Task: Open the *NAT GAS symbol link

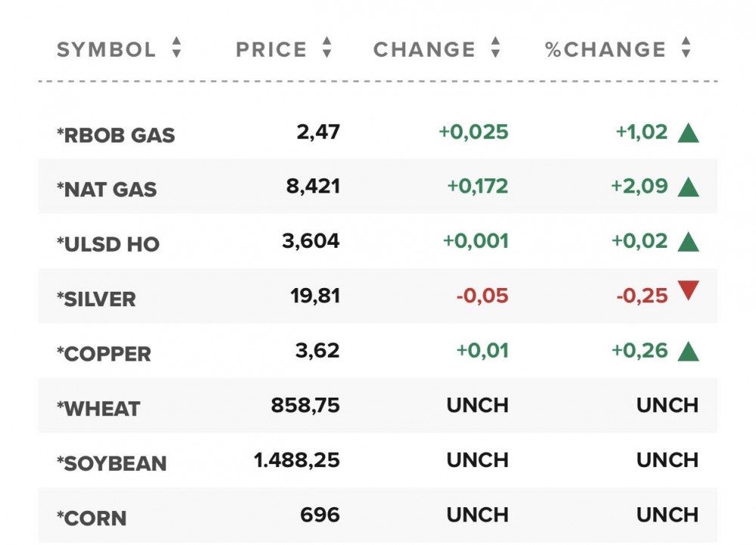Action: coord(107,190)
